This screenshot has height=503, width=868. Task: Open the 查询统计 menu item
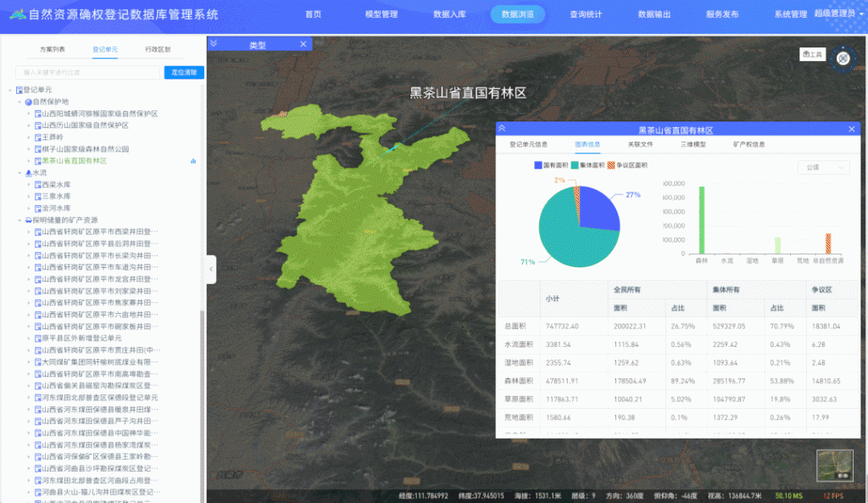point(586,14)
